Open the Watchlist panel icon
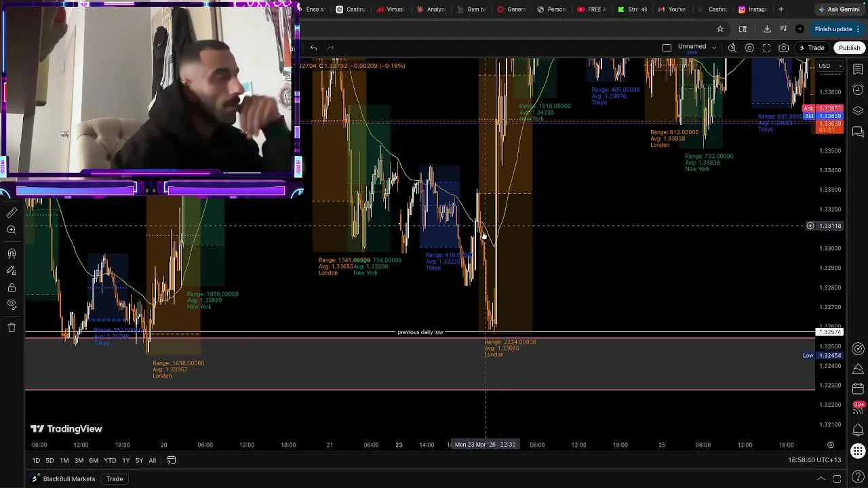The image size is (868, 488). point(858,70)
